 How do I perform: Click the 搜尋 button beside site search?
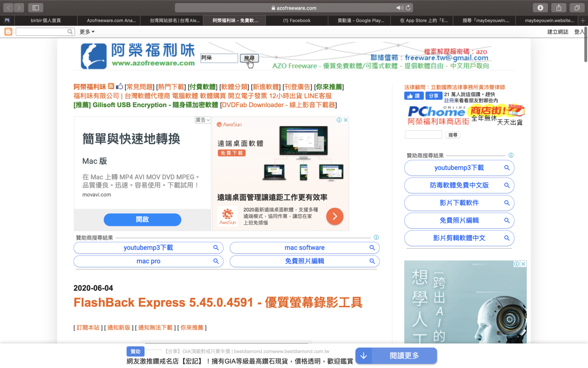[249, 58]
